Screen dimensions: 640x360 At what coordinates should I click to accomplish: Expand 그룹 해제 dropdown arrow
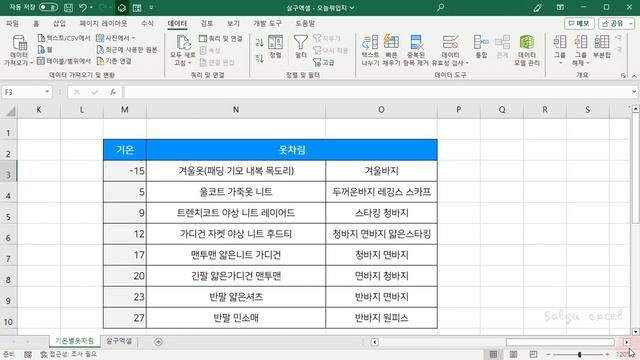588,63
